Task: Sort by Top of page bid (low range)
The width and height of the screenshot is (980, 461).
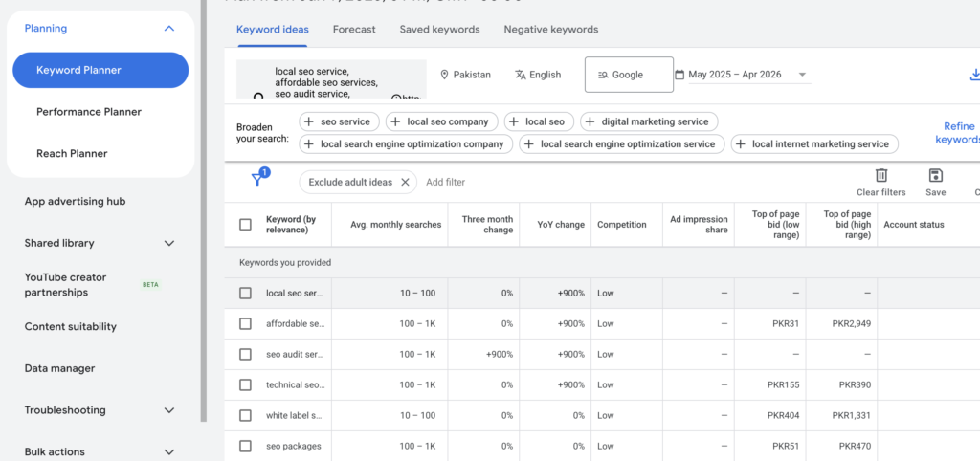Action: (775, 225)
